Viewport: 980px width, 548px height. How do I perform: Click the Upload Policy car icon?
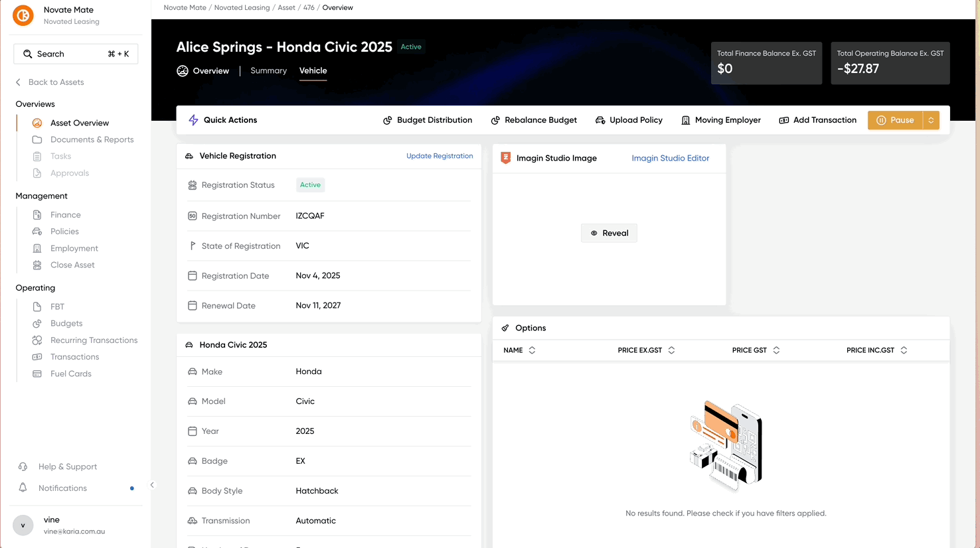tap(600, 120)
